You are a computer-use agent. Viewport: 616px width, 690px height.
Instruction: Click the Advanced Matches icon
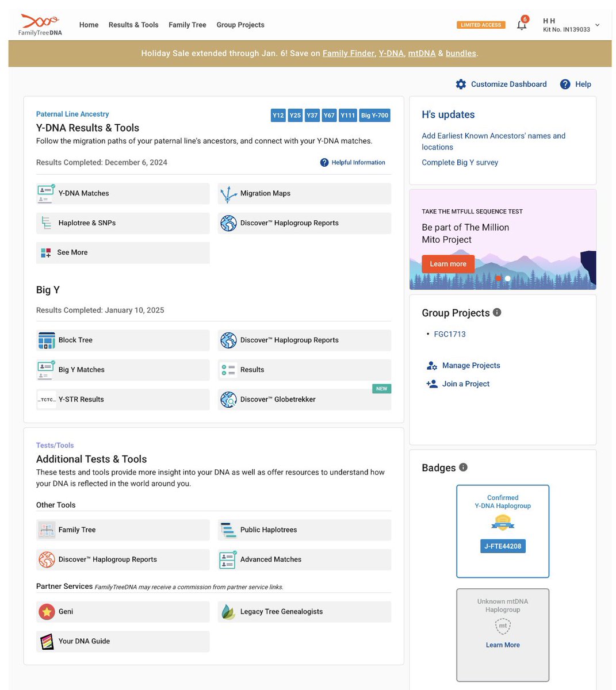[x=228, y=559]
